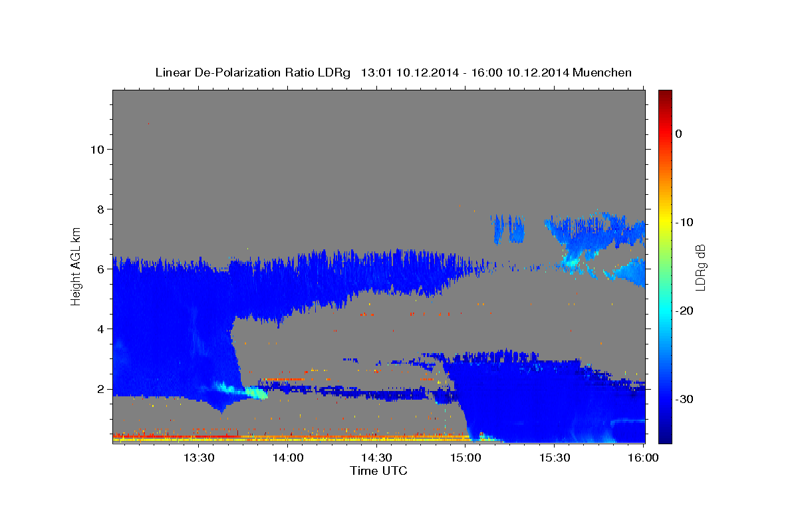Click the 14:00 time tick label
This screenshot has width=798, height=532.
coord(288,458)
